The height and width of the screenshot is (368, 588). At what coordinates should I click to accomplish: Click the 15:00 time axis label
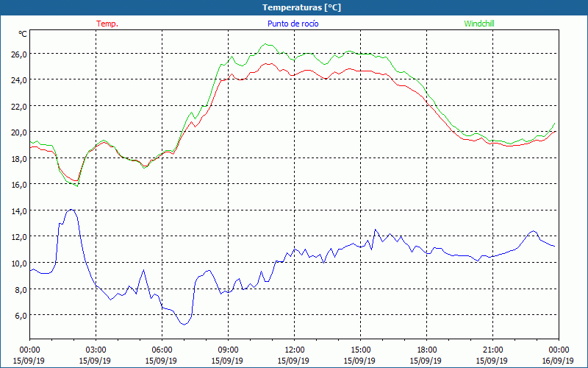coord(360,350)
